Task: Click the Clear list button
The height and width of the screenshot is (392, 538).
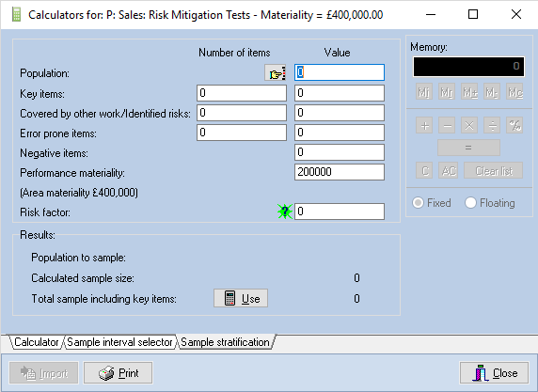Action: click(x=494, y=170)
